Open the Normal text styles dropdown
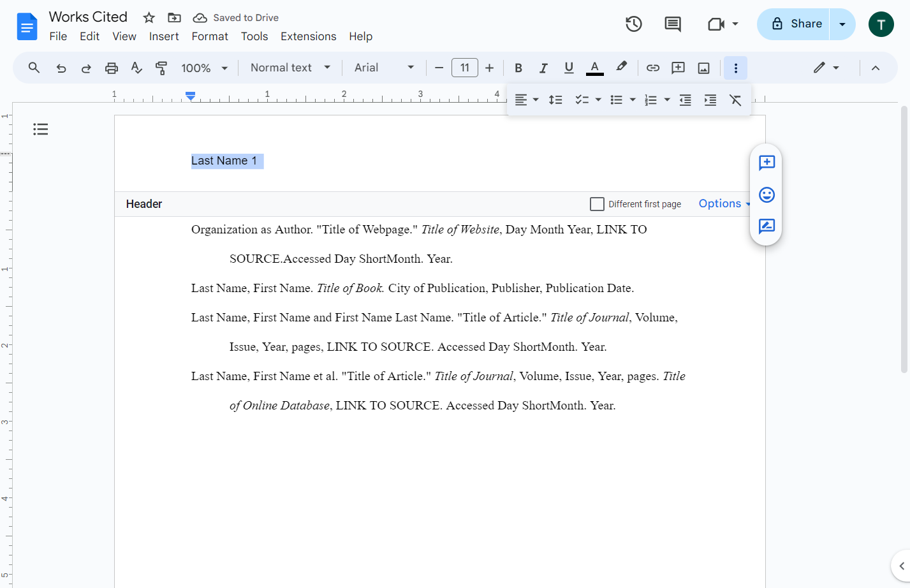The width and height of the screenshot is (910, 588). tap(291, 68)
